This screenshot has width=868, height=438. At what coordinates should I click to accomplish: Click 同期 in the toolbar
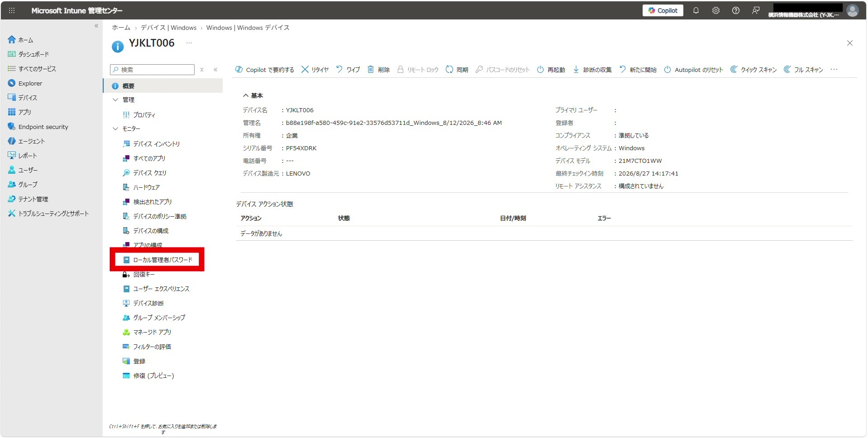click(x=457, y=70)
